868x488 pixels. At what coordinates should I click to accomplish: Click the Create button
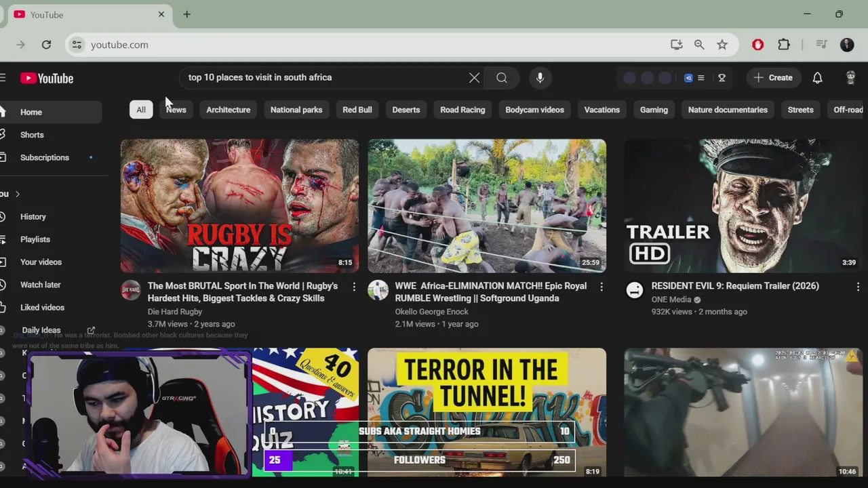click(773, 78)
